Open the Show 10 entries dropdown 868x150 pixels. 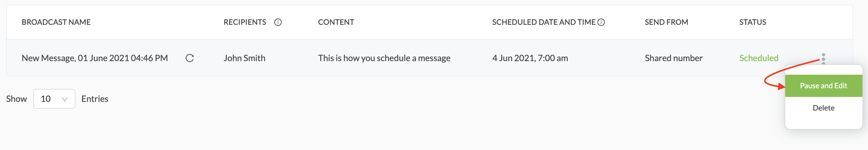pos(54,99)
